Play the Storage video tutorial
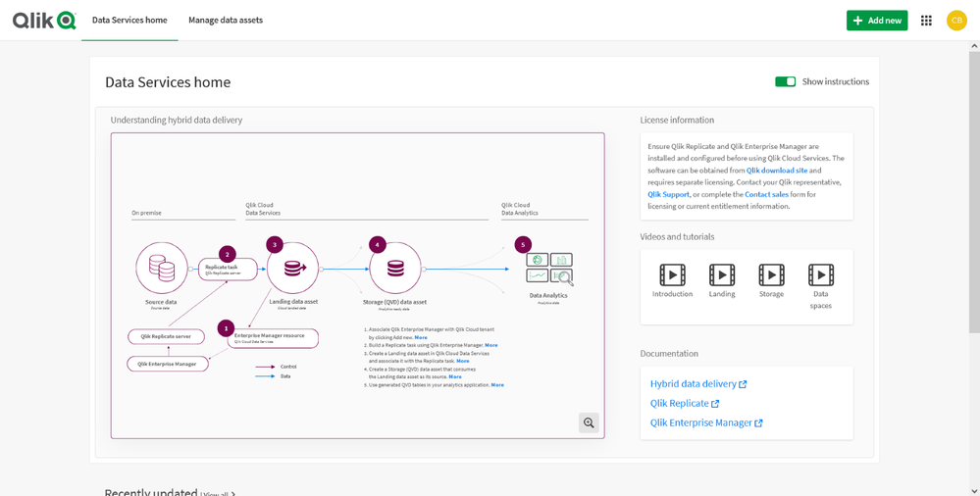 (x=771, y=274)
